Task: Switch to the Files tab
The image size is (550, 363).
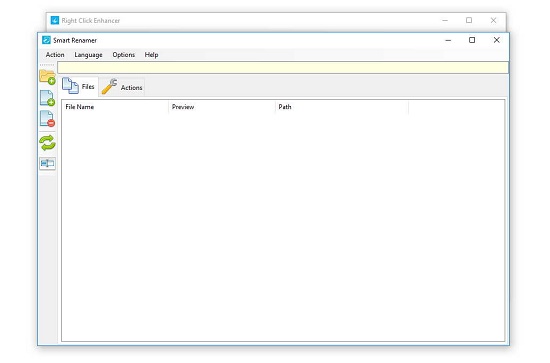Action: [x=79, y=86]
